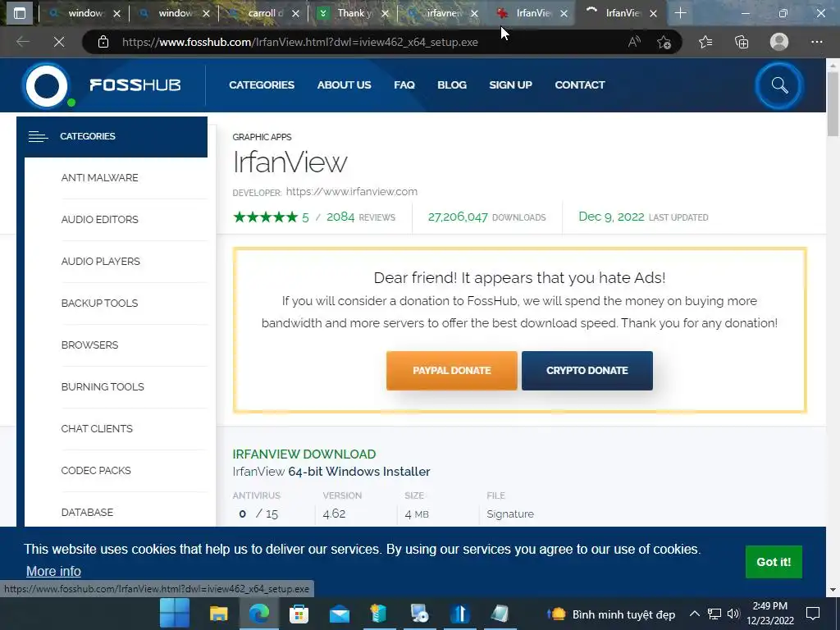Click 'Dec 9, 2022' last updated text

pos(611,217)
